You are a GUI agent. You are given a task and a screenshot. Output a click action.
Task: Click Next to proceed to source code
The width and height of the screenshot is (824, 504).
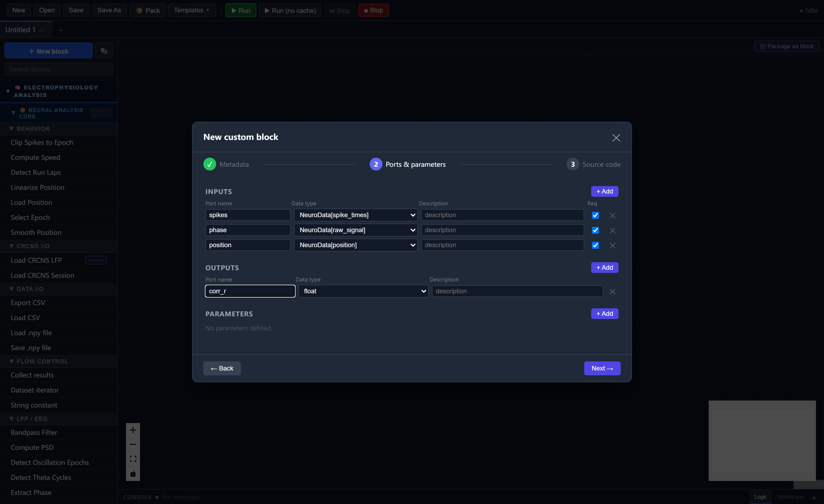602,368
